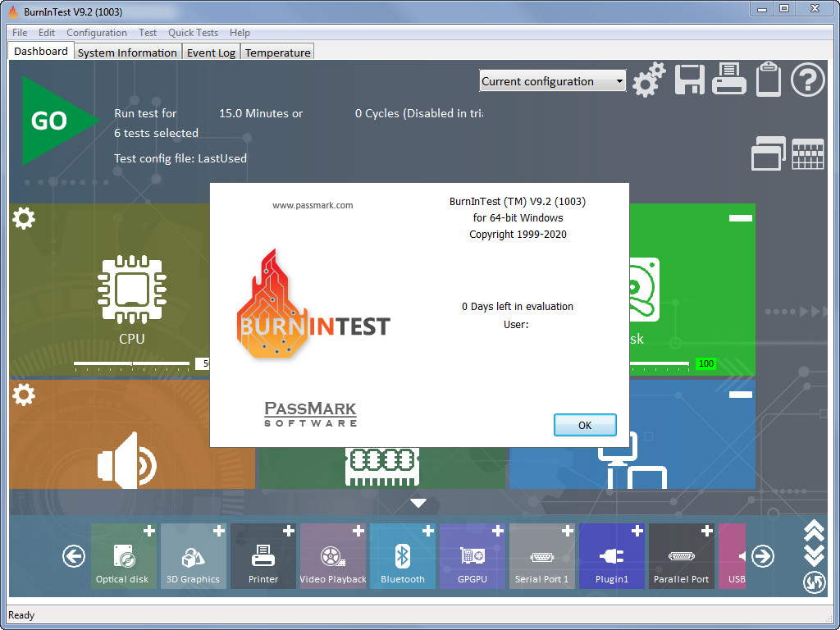Viewport: 840px width, 630px height.
Task: Click OK in the about dialog
Action: (584, 425)
